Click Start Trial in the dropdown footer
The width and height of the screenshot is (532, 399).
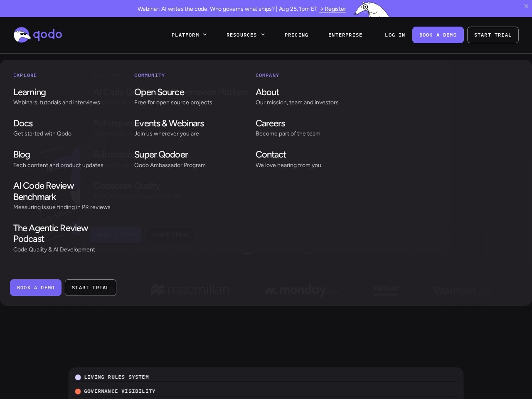pos(91,288)
